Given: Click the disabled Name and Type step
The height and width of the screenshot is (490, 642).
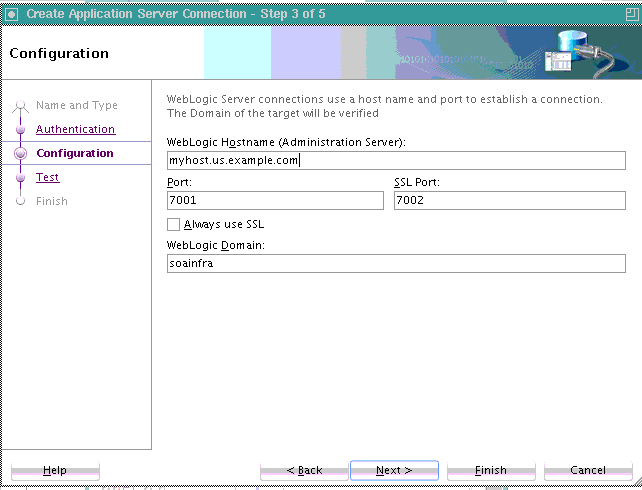Looking at the screenshot, I should point(77,106).
